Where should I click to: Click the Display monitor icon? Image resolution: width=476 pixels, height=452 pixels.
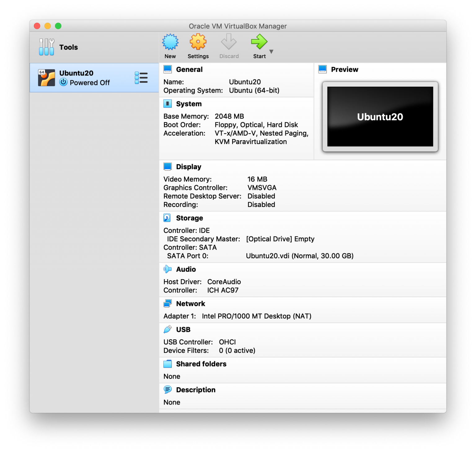168,166
